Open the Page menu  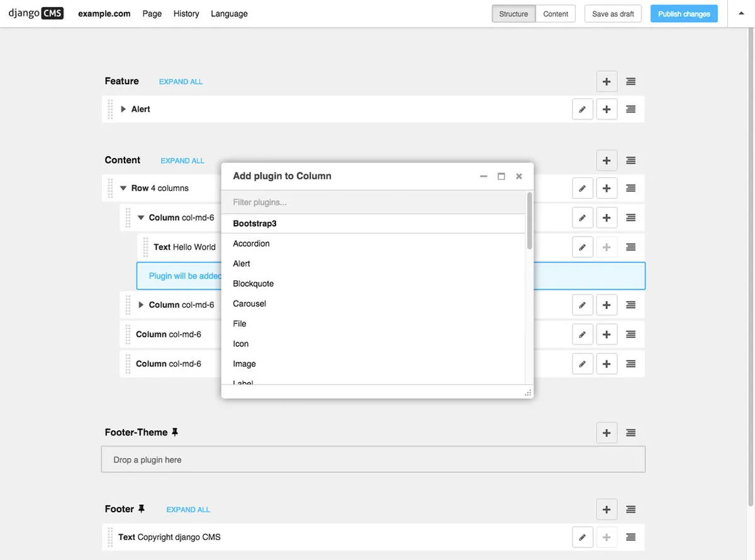(x=152, y=14)
